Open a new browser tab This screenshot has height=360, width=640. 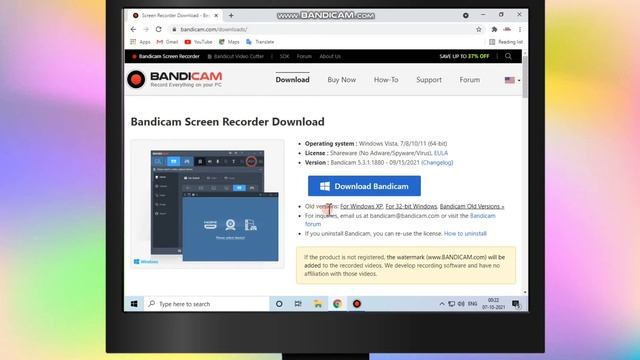231,16
